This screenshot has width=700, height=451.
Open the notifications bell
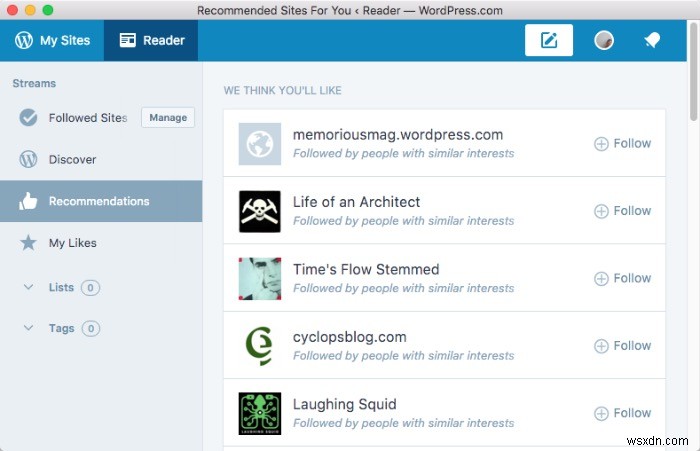[x=652, y=40]
